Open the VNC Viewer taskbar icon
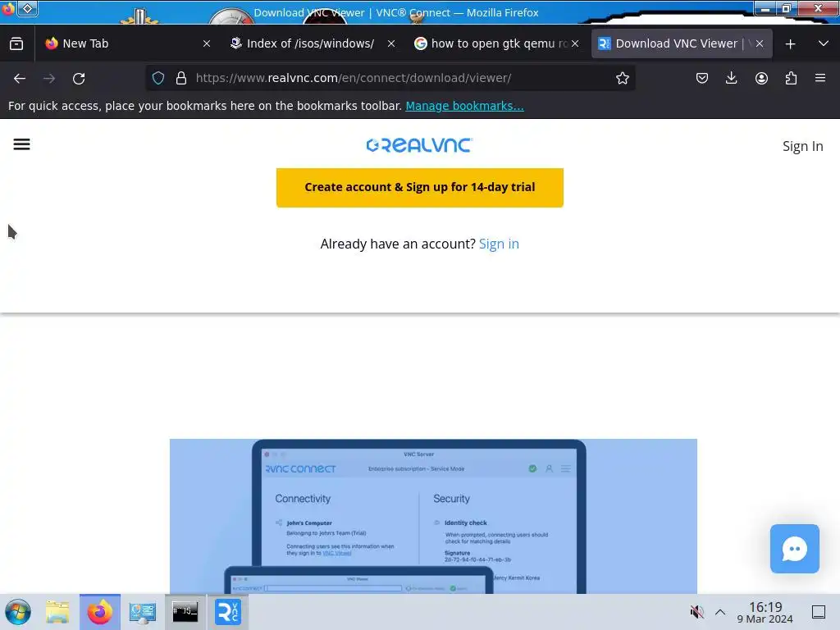This screenshot has height=630, width=840. coord(228,612)
